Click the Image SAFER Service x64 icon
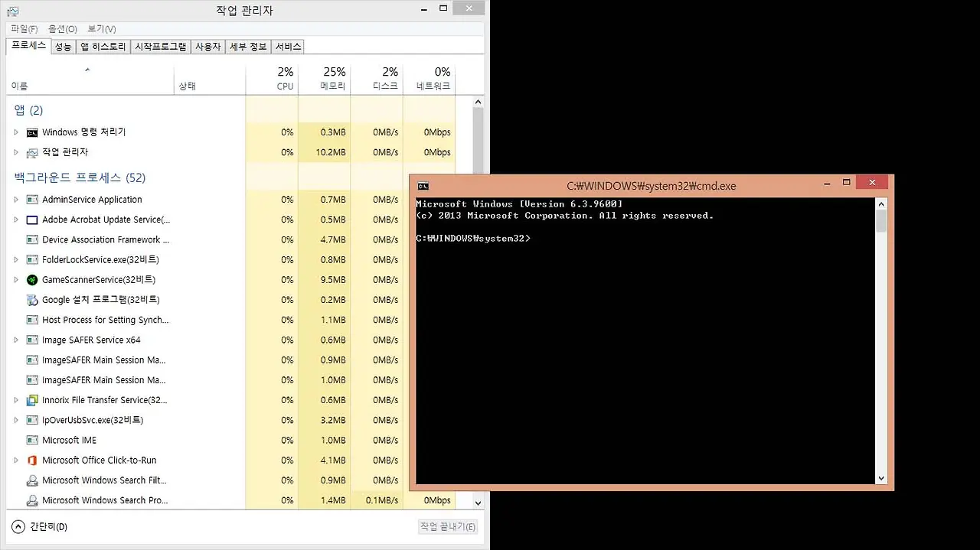 pos(32,340)
